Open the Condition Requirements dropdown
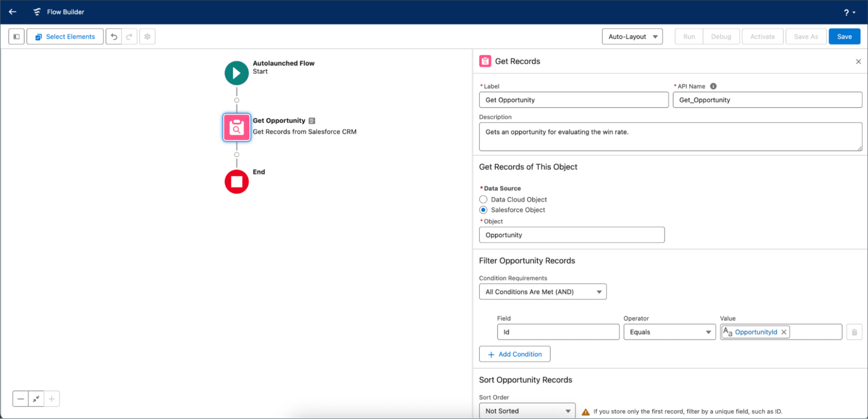This screenshot has height=419, width=868. [543, 292]
